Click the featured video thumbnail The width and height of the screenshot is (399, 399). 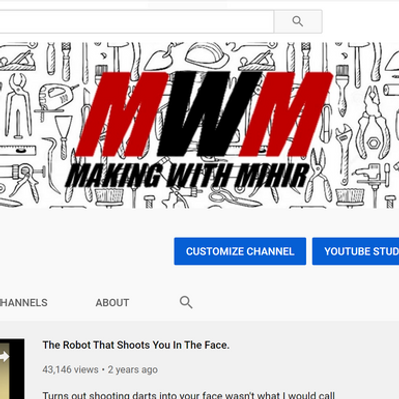pos(12,369)
